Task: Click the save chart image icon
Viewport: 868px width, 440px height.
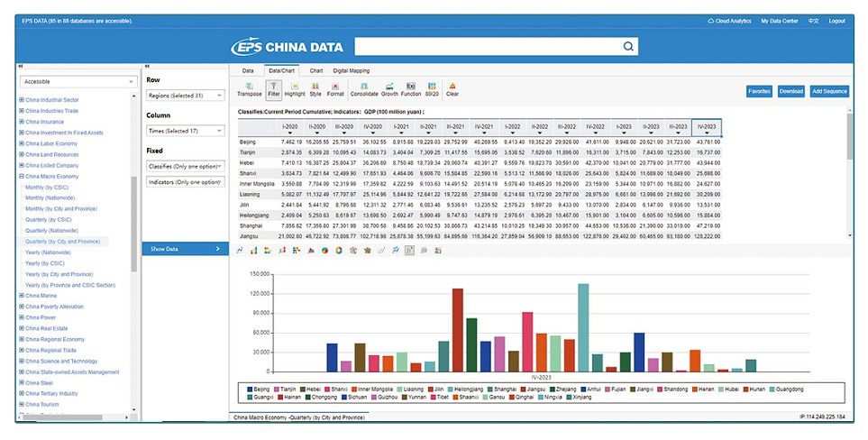Action: 438,250
